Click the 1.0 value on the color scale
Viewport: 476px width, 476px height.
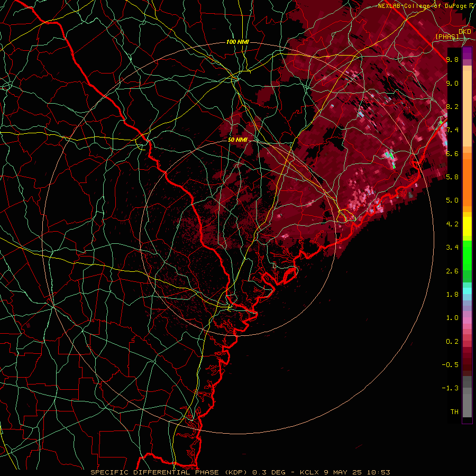452,318
